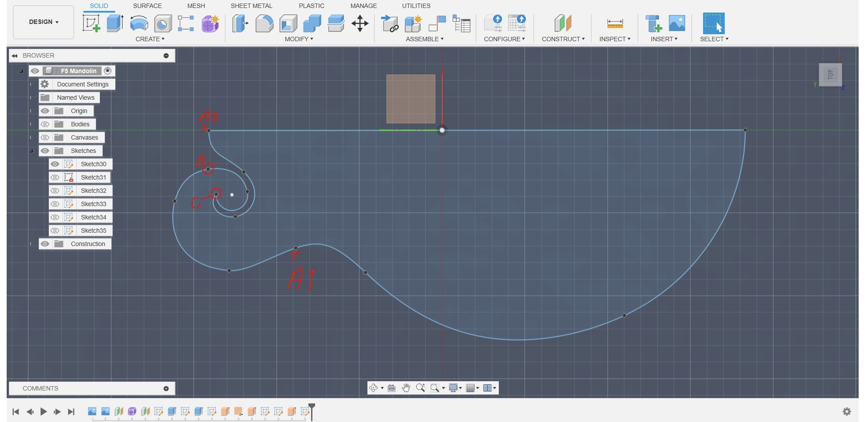This screenshot has height=422, width=868.
Task: Toggle visibility of Bodies folder
Action: coord(45,124)
